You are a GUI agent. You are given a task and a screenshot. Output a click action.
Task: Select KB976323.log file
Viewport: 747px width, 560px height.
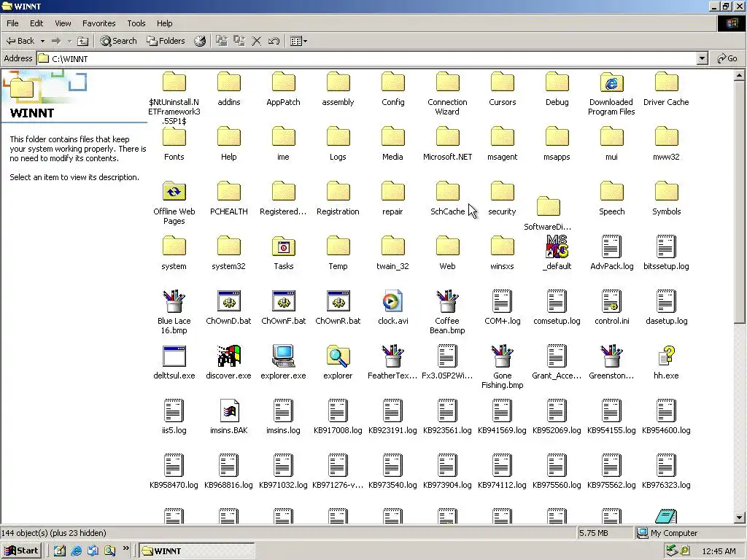coord(666,472)
